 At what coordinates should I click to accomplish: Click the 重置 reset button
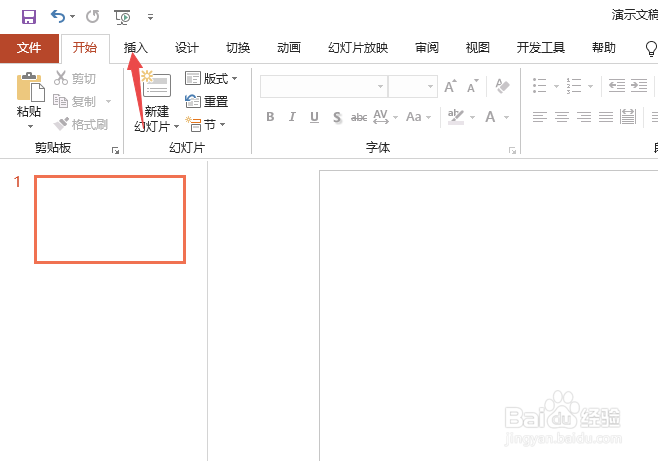click(206, 101)
